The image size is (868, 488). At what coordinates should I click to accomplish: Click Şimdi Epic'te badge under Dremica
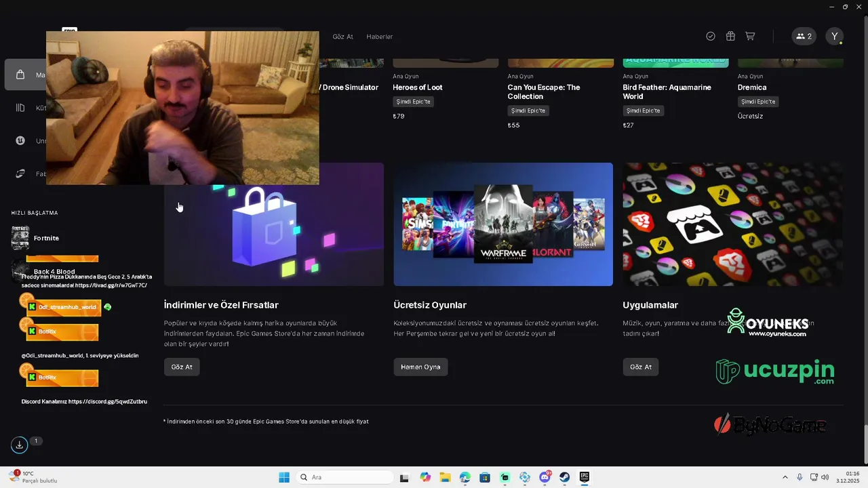(x=758, y=102)
